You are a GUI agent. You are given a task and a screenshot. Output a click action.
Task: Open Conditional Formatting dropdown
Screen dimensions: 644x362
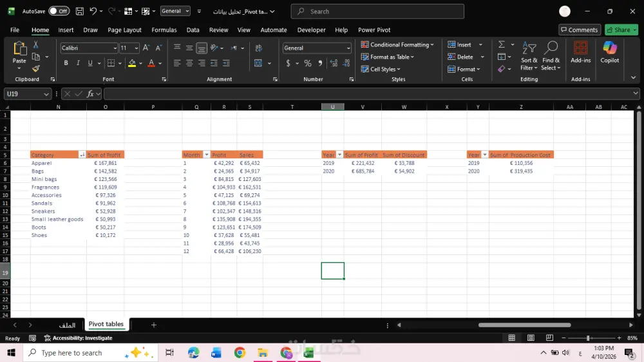click(x=397, y=44)
